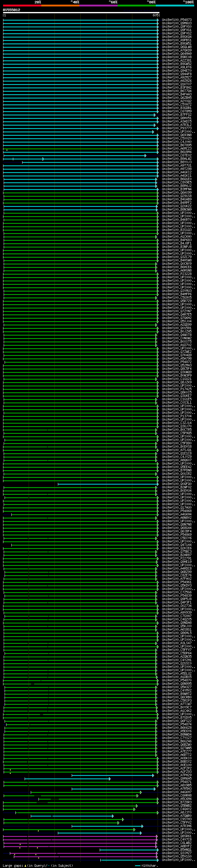Click hit label UniRef100_Q8H051
The height and width of the screenshot is (868, 197).
coord(176,118)
